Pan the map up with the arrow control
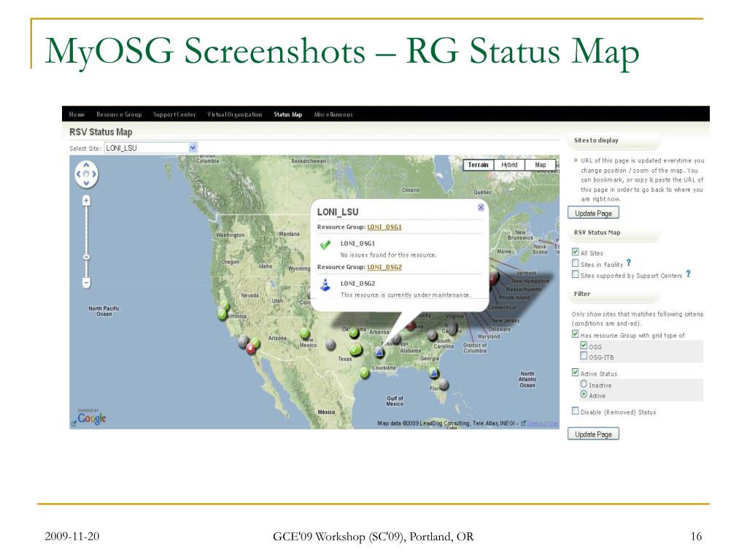The width and height of the screenshot is (747, 560). (86, 165)
